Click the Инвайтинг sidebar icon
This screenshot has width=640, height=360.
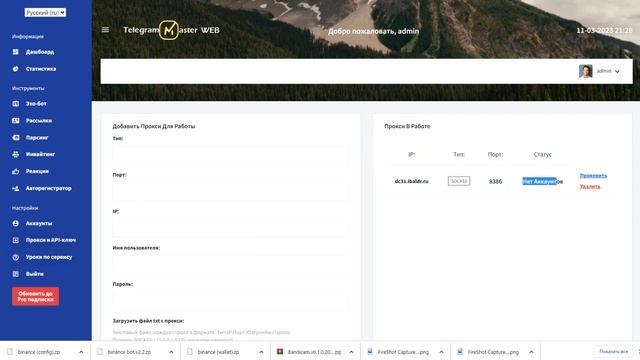point(16,154)
